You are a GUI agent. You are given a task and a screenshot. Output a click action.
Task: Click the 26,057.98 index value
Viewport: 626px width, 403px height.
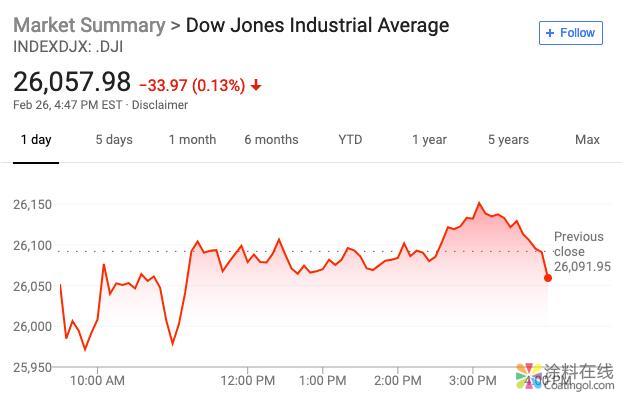(x=72, y=82)
